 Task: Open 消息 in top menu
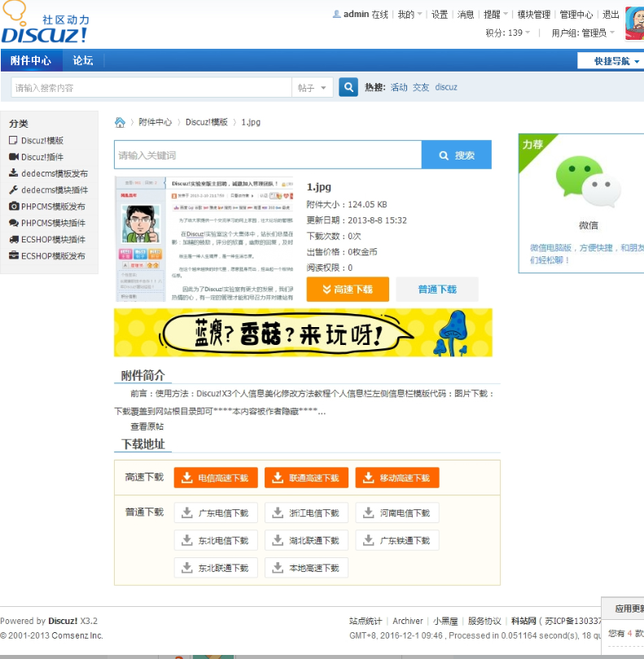(466, 15)
